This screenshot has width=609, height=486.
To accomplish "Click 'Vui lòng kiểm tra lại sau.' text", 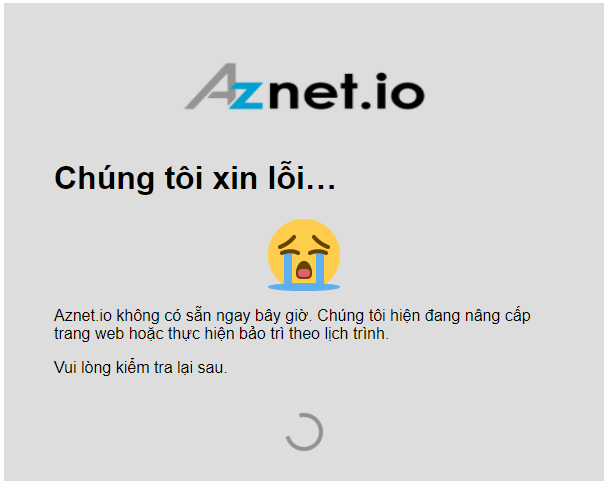I will [x=141, y=368].
